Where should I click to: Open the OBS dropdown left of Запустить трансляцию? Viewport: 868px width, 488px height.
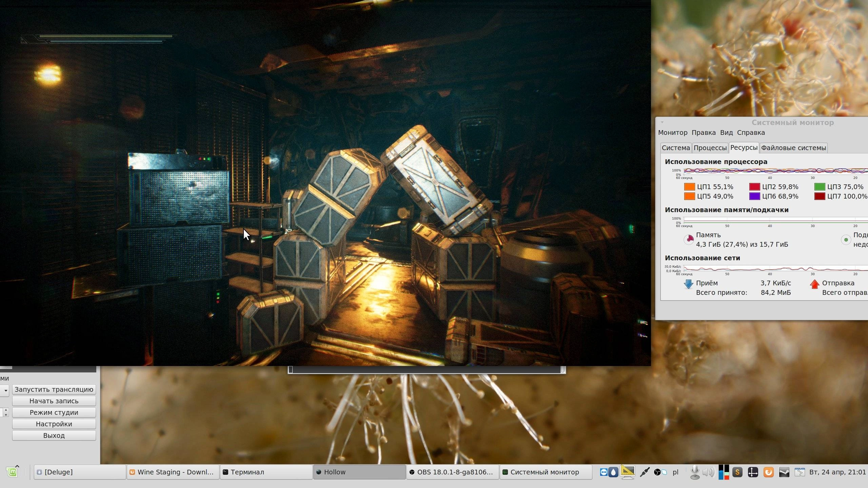click(x=5, y=390)
